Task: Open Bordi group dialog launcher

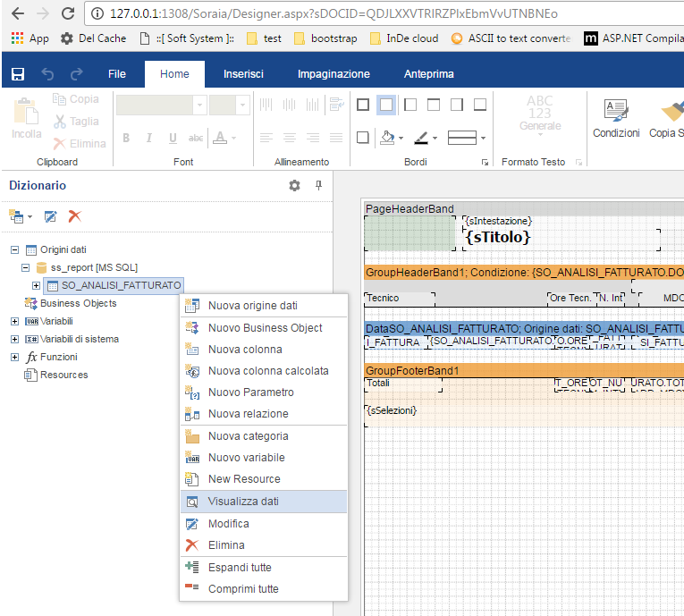Action: click(485, 163)
